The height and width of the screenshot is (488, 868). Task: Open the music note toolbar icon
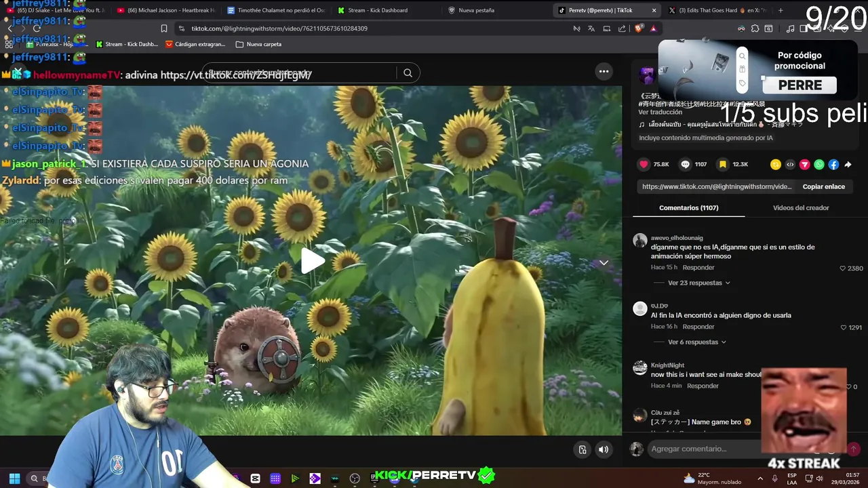click(x=790, y=28)
